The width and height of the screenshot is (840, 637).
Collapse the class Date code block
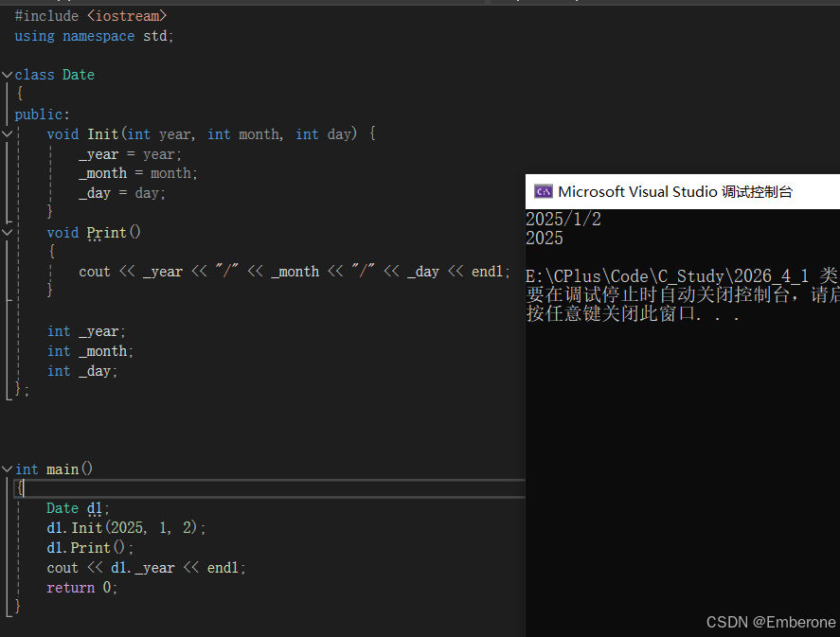(7, 75)
